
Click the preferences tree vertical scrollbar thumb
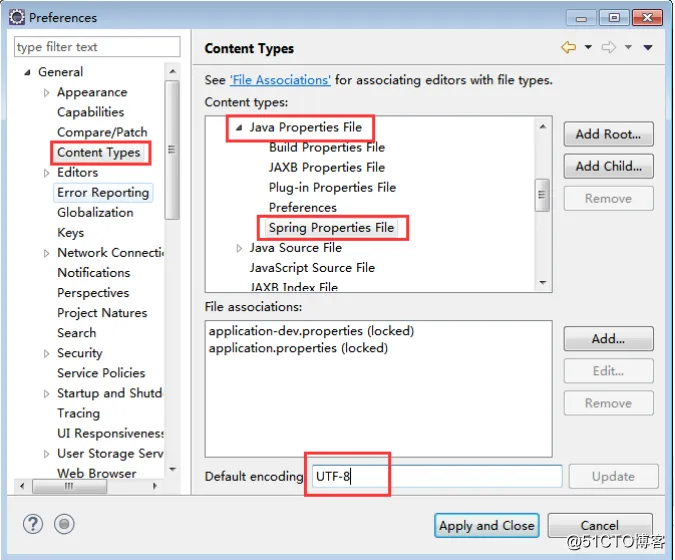click(172, 150)
